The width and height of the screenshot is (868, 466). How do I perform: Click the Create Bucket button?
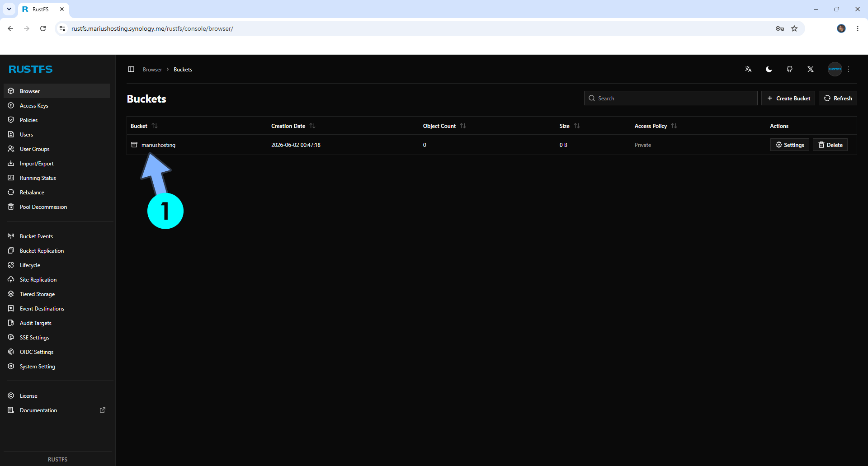[788, 98]
